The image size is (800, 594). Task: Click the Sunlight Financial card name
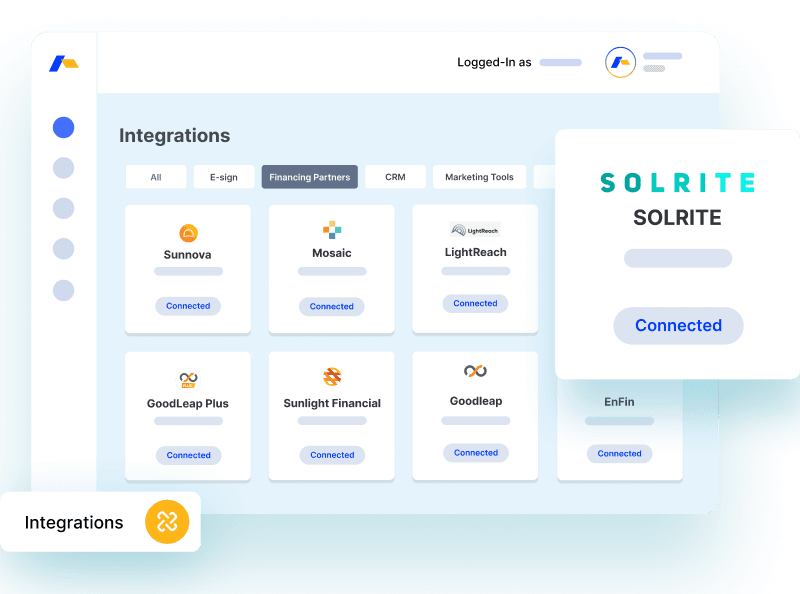pyautogui.click(x=332, y=403)
